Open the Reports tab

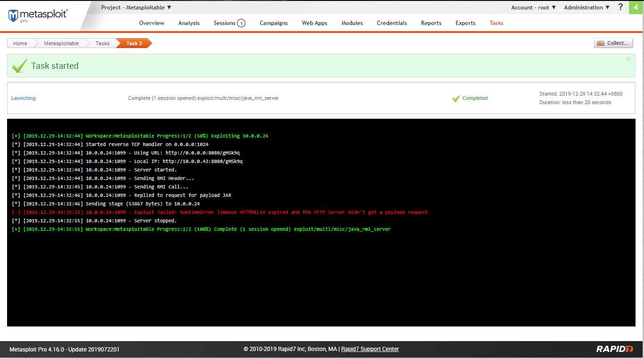431,23
